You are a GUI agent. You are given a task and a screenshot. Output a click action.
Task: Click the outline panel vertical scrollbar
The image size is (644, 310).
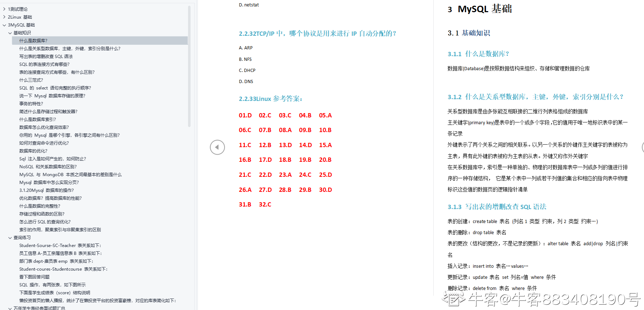[x=189, y=66]
